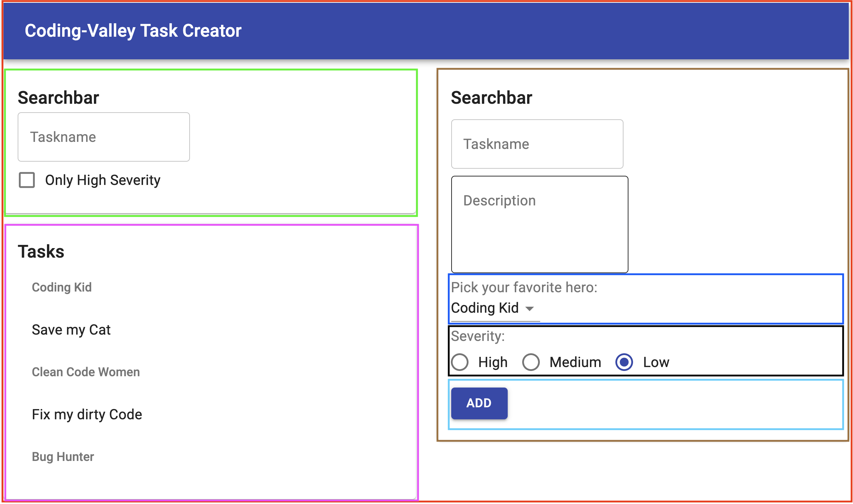Select the Save my Cat task

click(71, 330)
